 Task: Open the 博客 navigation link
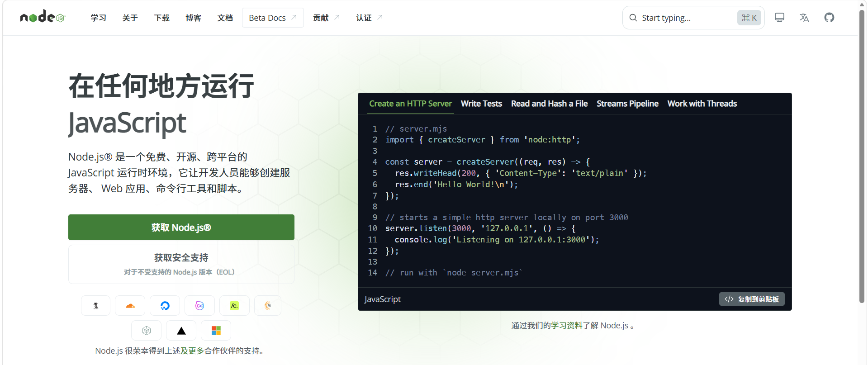193,18
